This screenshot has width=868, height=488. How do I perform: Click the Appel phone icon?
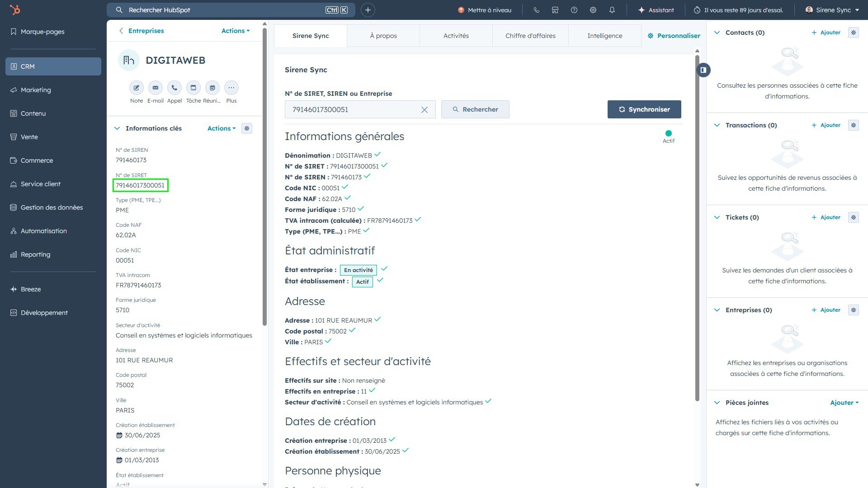[174, 88]
